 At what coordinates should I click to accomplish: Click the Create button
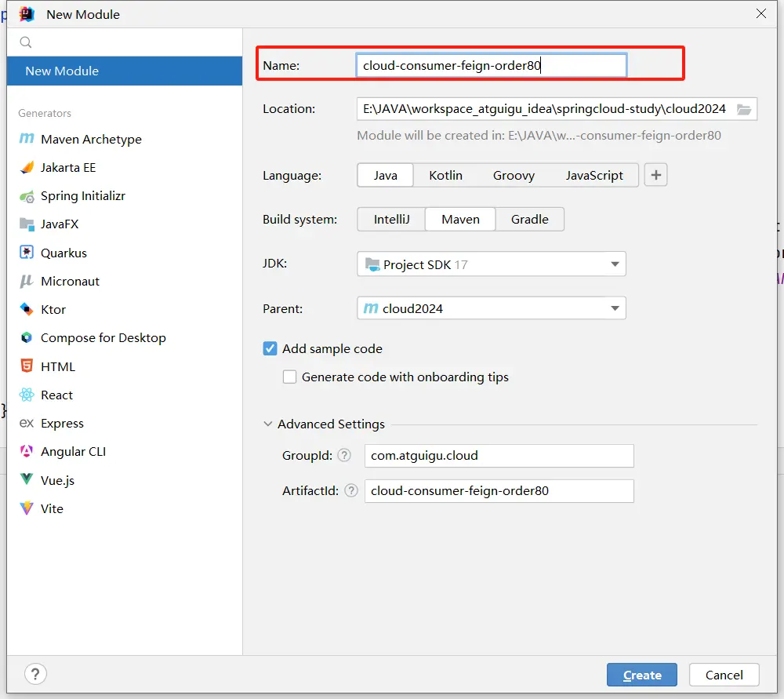tap(642, 675)
